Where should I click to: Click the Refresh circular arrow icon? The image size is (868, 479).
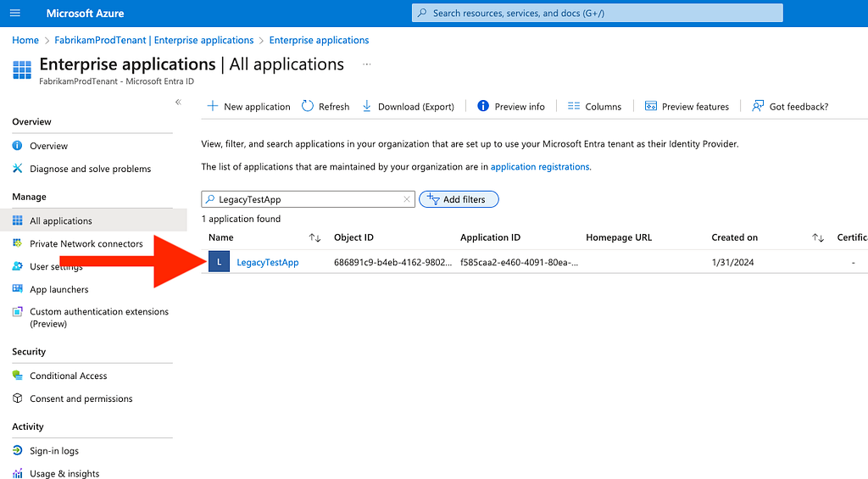(307, 106)
